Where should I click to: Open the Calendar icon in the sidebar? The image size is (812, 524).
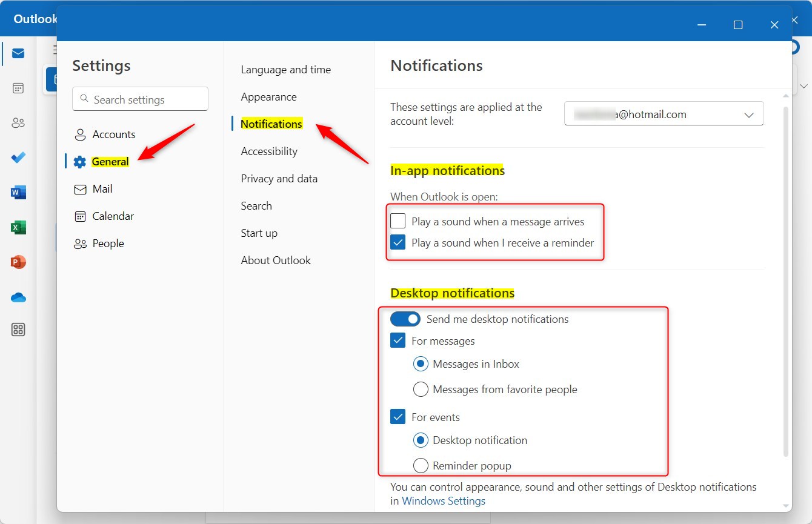(18, 88)
